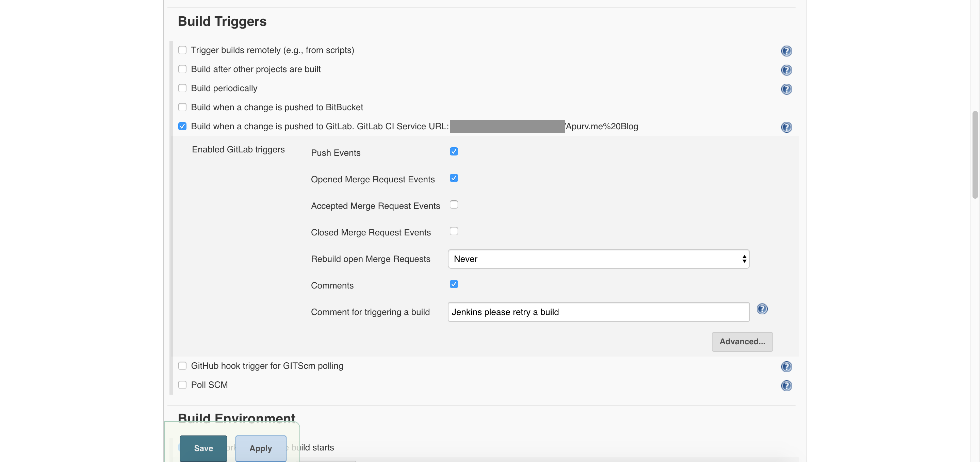The width and height of the screenshot is (980, 462).
Task: Save the job configuration
Action: (x=203, y=448)
